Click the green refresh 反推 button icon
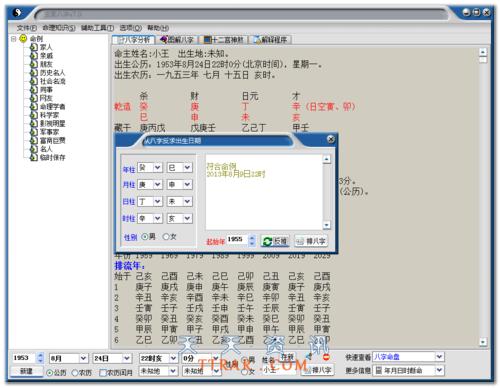This screenshot has height=388, width=500. [x=267, y=241]
